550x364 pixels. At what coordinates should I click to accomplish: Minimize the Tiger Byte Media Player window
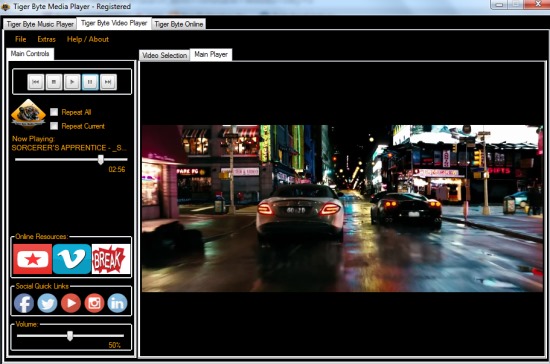click(x=499, y=5)
